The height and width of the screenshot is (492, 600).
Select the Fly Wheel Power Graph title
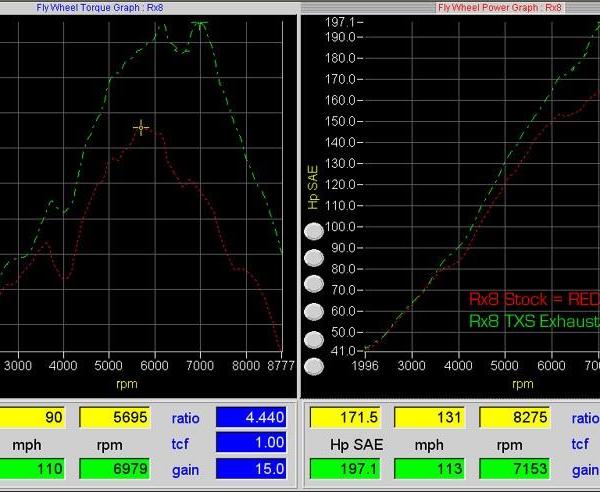tap(499, 8)
